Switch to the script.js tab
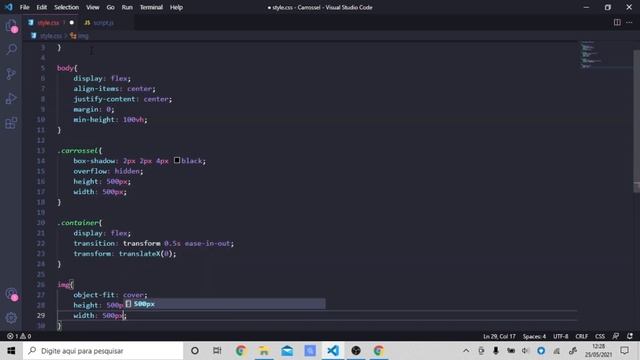Viewport: 640px width, 360px height. (x=103, y=23)
